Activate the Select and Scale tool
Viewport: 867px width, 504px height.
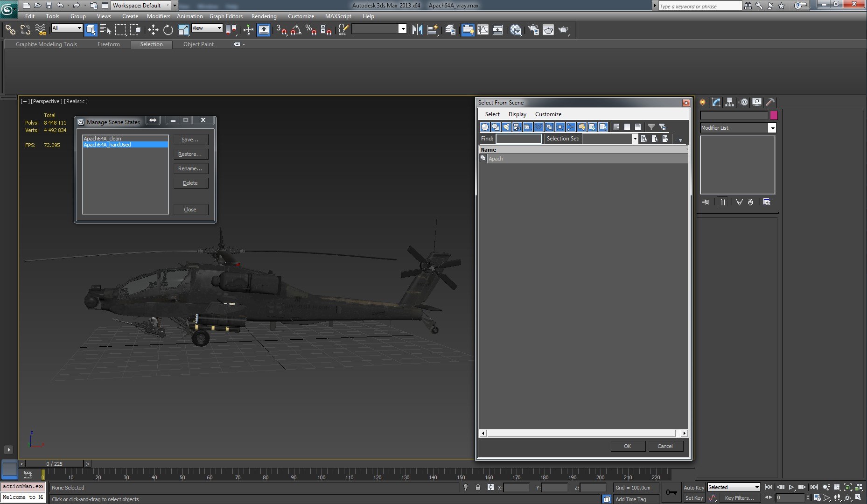pos(183,30)
